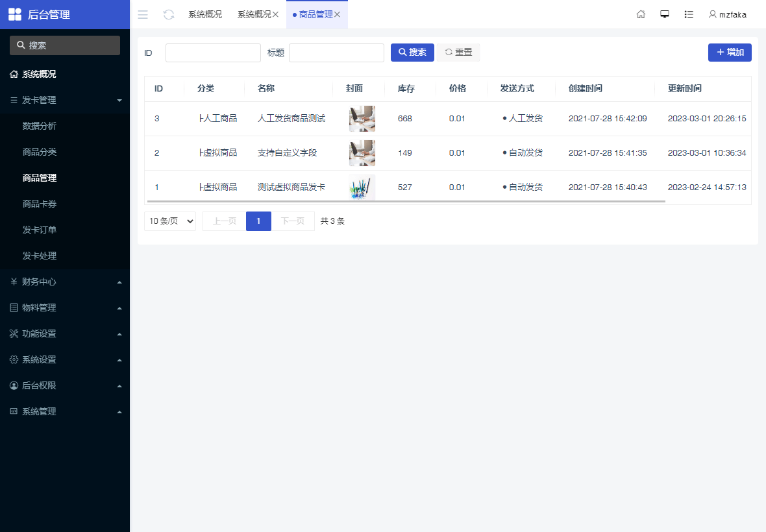Click product name 测试虚拟商品发卡
Viewport: 766px width, 532px height.
(x=291, y=187)
